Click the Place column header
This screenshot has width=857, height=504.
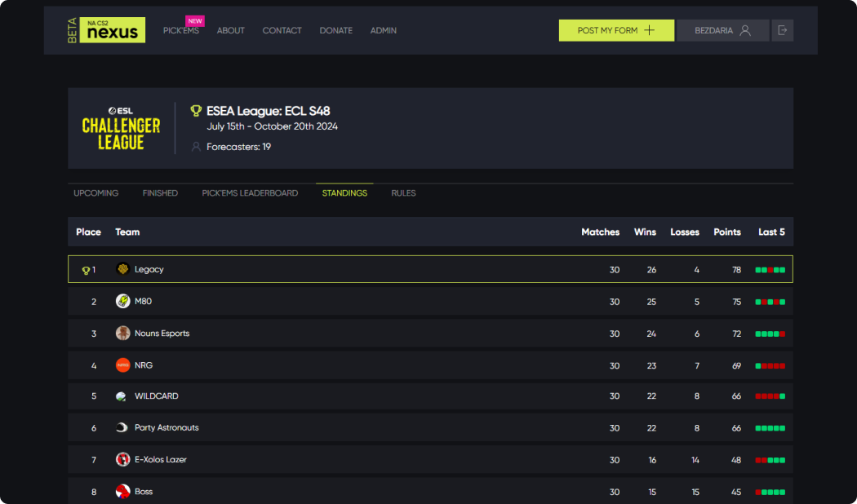[x=88, y=232]
